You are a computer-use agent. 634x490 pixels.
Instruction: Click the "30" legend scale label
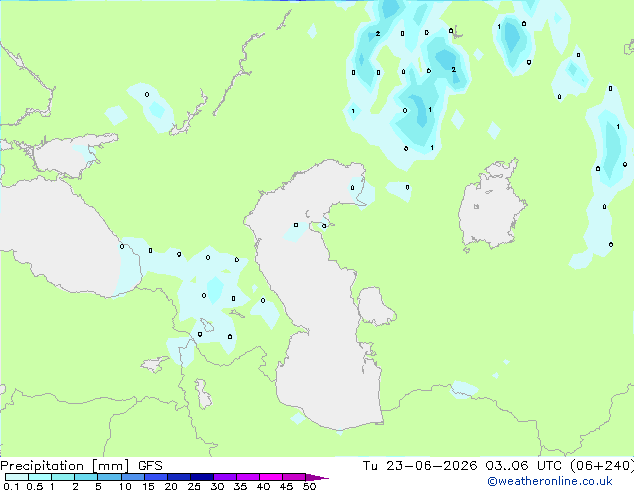tap(217, 486)
